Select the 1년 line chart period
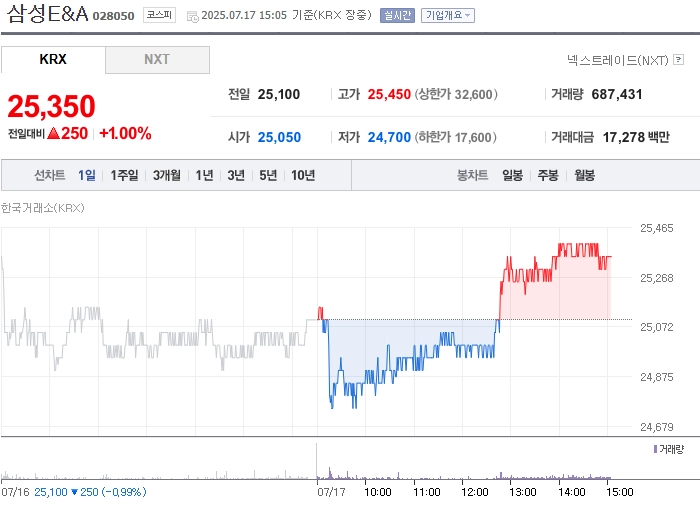The height and width of the screenshot is (505, 700). [204, 175]
